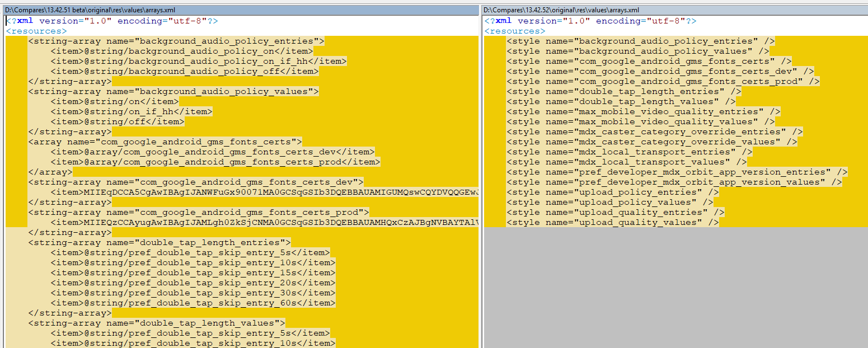Click item @array/com_google_android_gms_fonts_certs_prod line
The height and width of the screenshot is (348, 868).
click(215, 162)
